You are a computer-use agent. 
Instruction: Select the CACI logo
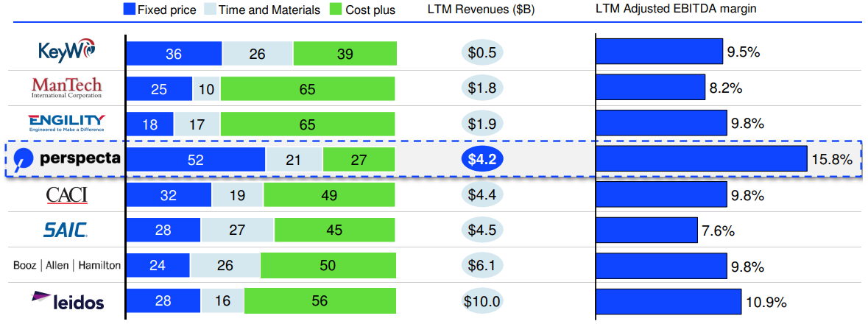(x=66, y=195)
